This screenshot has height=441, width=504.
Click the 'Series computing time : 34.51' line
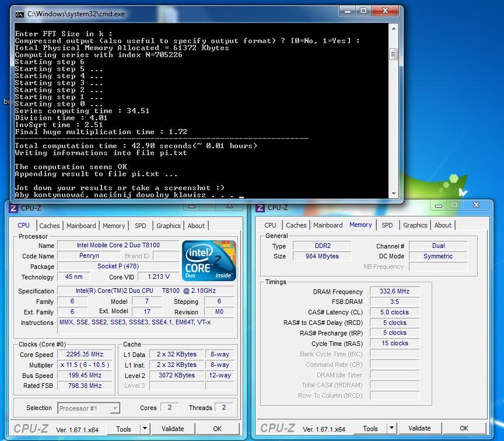pos(82,111)
